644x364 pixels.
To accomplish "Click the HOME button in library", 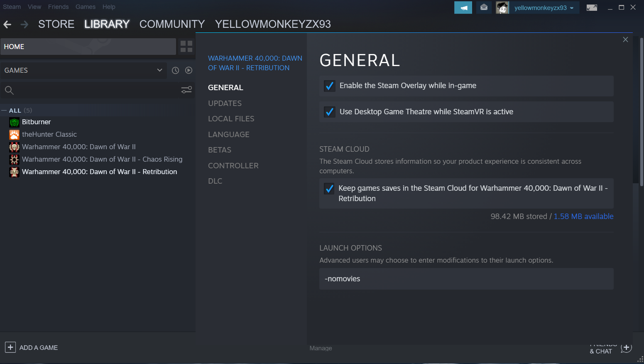I will click(88, 47).
